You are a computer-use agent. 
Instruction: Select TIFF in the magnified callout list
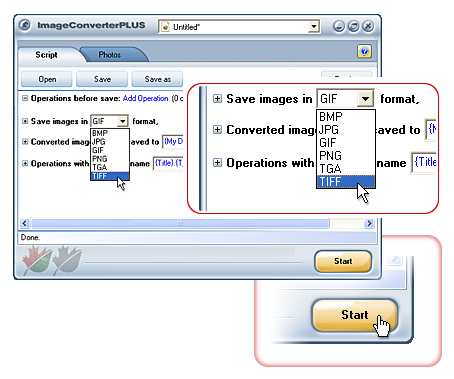point(346,182)
